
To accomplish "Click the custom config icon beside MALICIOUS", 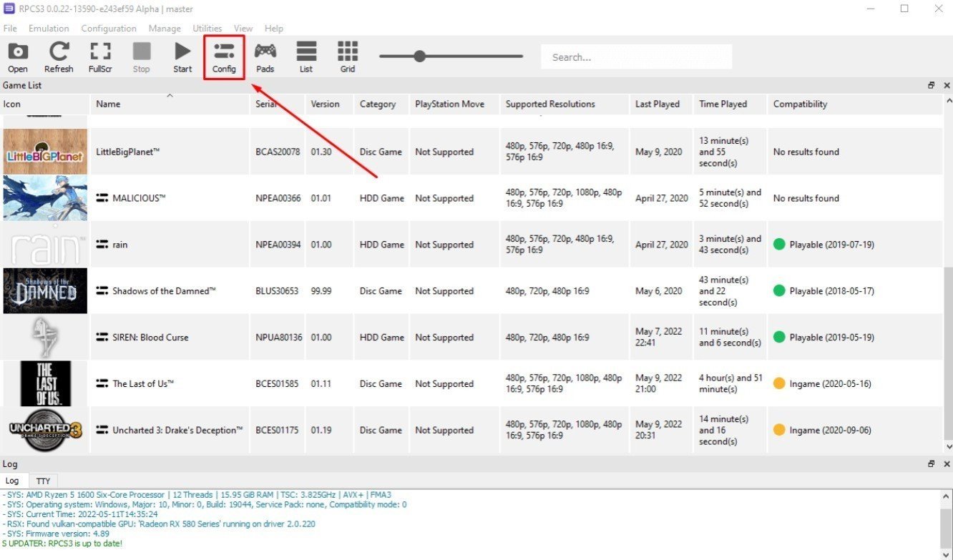I will pyautogui.click(x=102, y=198).
